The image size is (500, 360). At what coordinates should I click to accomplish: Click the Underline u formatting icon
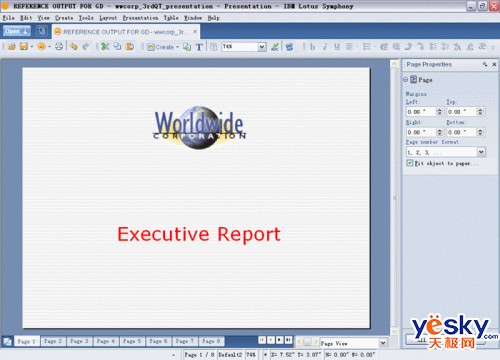337,47
